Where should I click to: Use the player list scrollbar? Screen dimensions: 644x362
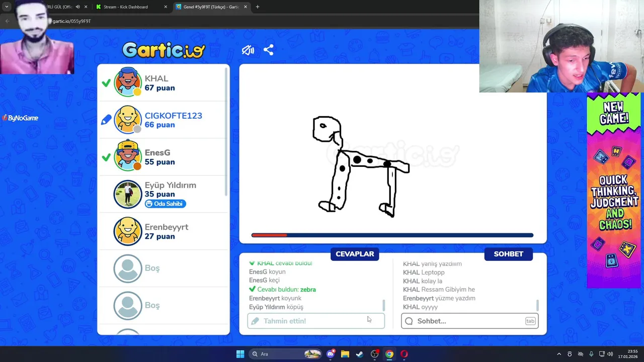click(226, 132)
